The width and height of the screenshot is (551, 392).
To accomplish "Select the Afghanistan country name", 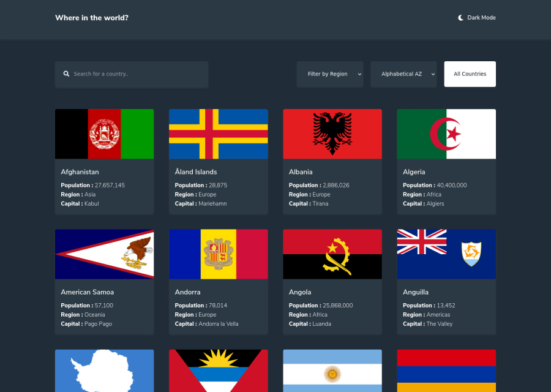I will click(x=80, y=172).
